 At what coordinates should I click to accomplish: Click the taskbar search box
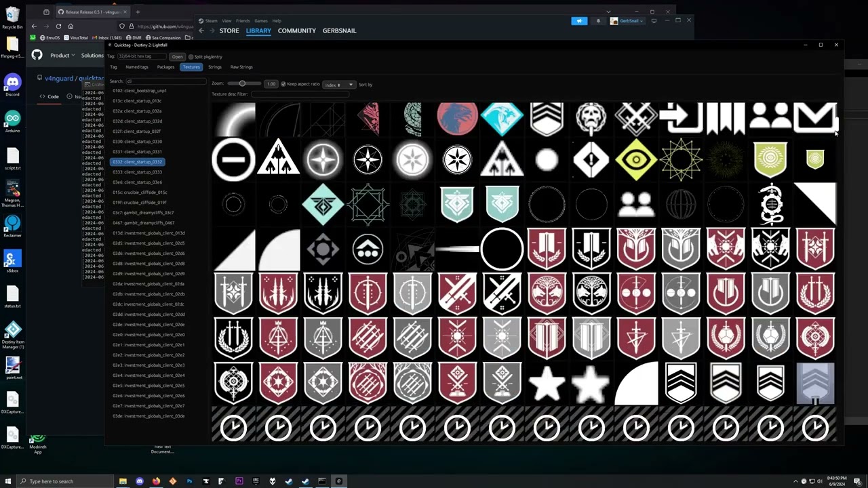pos(65,481)
